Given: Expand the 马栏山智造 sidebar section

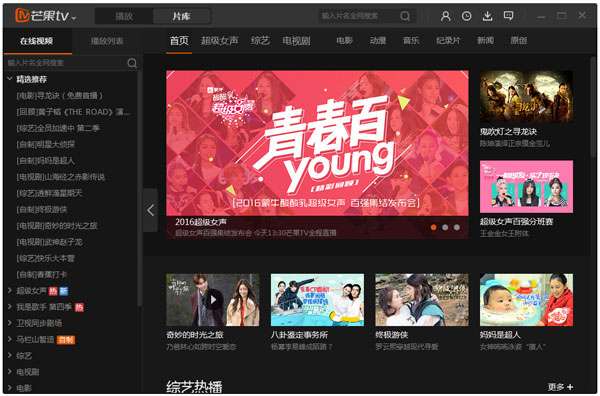Looking at the screenshot, I should coord(10,339).
